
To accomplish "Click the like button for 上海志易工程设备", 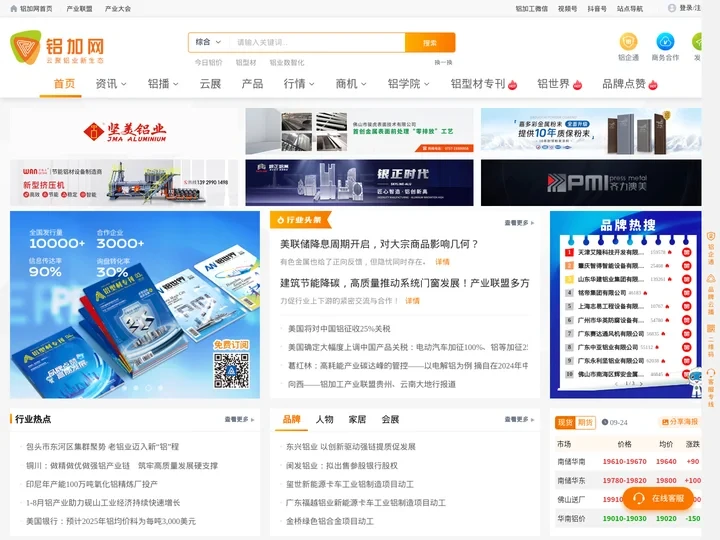I will click(x=686, y=306).
